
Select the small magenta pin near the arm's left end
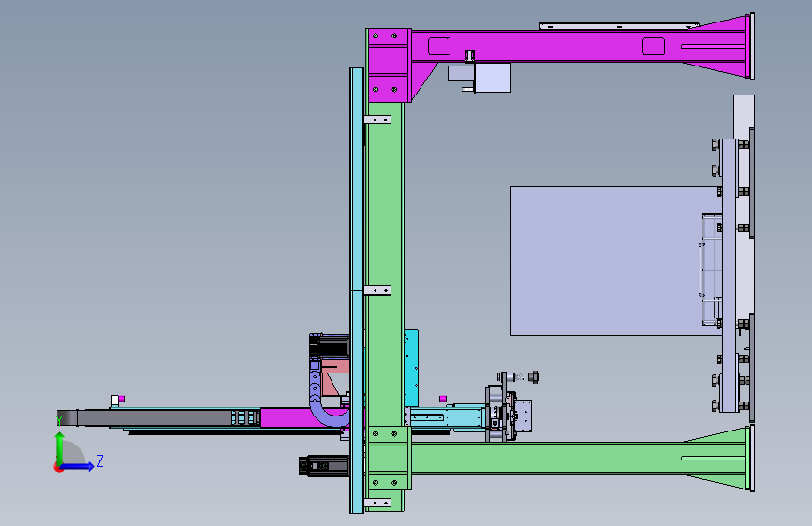(x=122, y=399)
